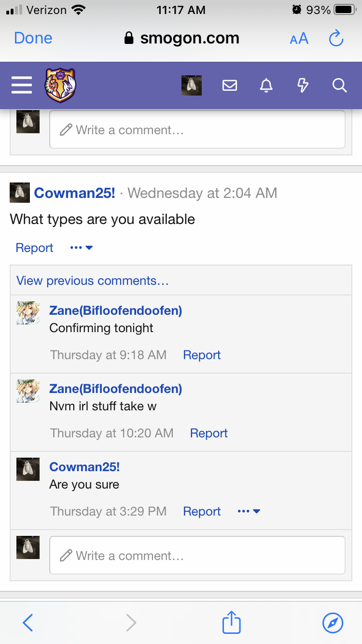
Task: Open the alerts bell icon
Action: pos(266,86)
